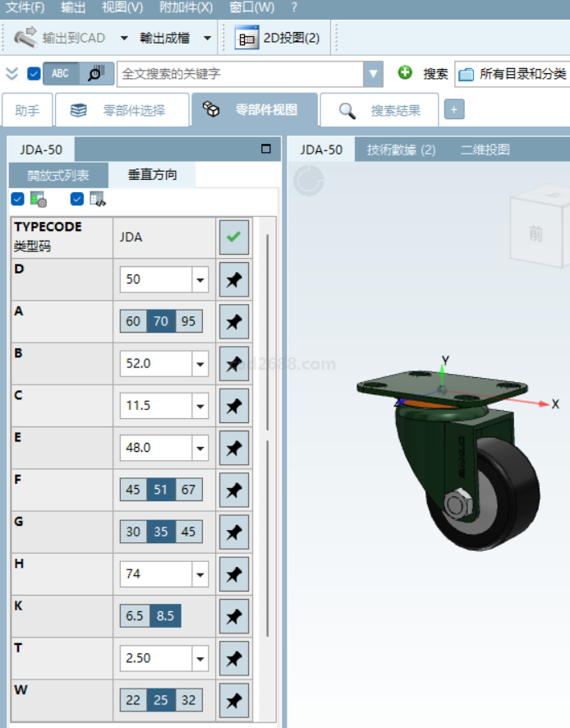570x728 pixels.
Task: Uncheck the first table filter checkbox
Action: click(17, 199)
